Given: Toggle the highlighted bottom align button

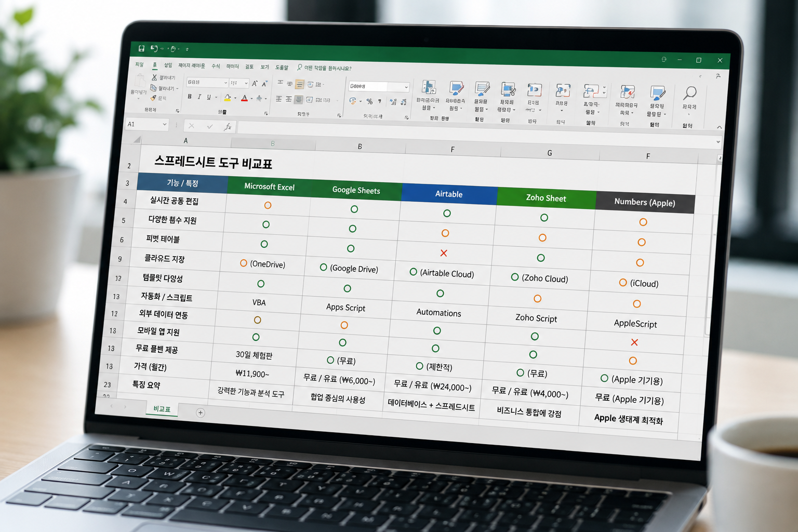Looking at the screenshot, I should pyautogui.click(x=299, y=84).
